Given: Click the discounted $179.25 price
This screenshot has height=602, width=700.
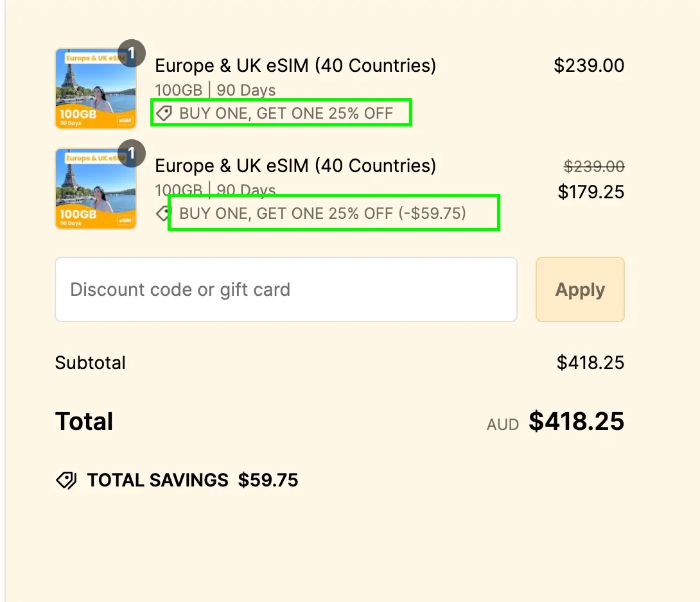Looking at the screenshot, I should click(x=591, y=192).
